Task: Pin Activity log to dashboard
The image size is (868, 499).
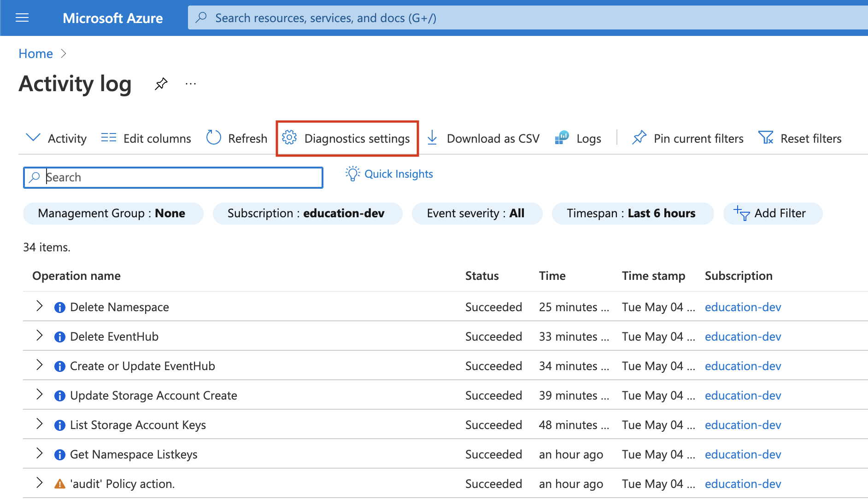Action: pyautogui.click(x=161, y=83)
